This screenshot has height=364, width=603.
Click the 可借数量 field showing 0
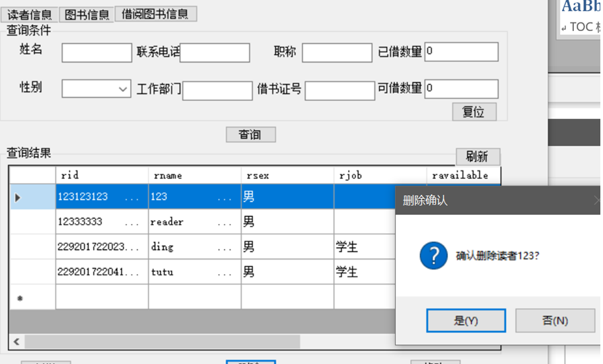(462, 89)
